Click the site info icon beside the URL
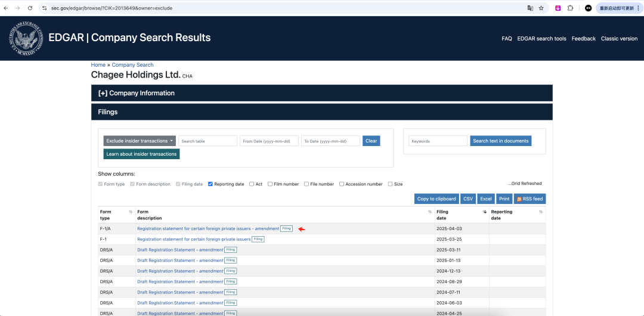 [x=44, y=8]
